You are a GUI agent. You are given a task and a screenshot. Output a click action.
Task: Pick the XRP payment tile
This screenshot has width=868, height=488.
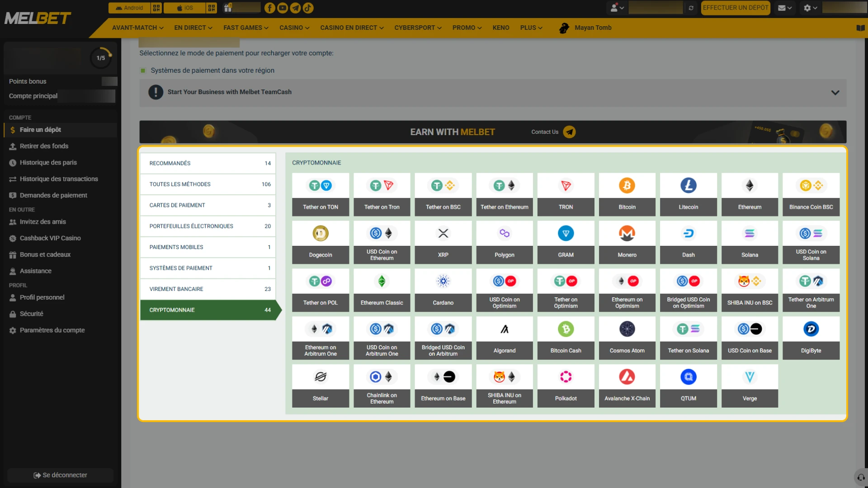coord(443,243)
